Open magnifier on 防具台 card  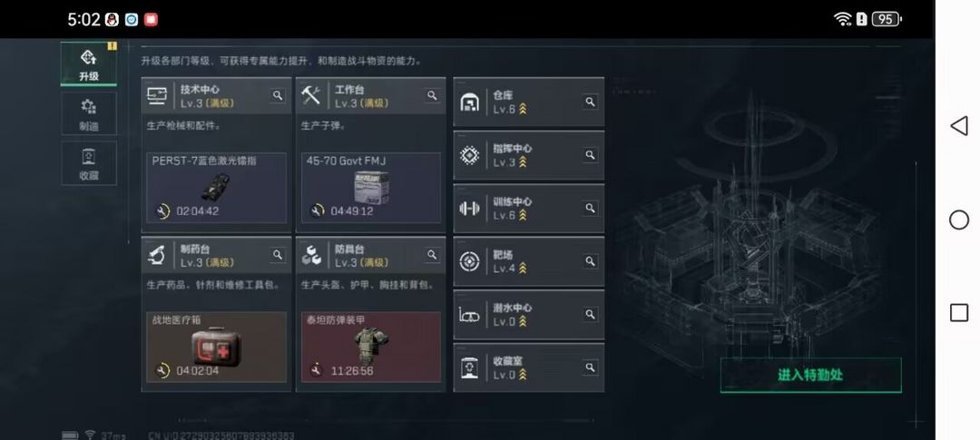tap(432, 255)
